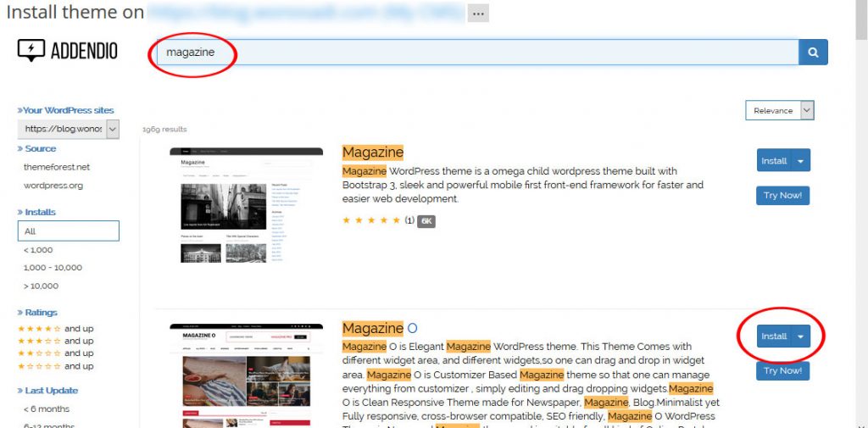868x428 pixels.
Task: Open the Magazine theme preview thumbnail
Action: [x=247, y=205]
